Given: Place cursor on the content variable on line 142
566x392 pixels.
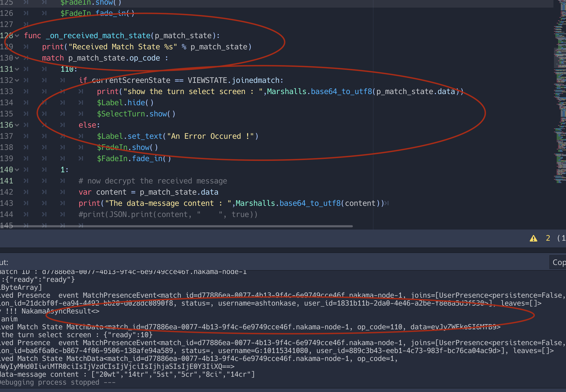Looking at the screenshot, I should pos(111,192).
